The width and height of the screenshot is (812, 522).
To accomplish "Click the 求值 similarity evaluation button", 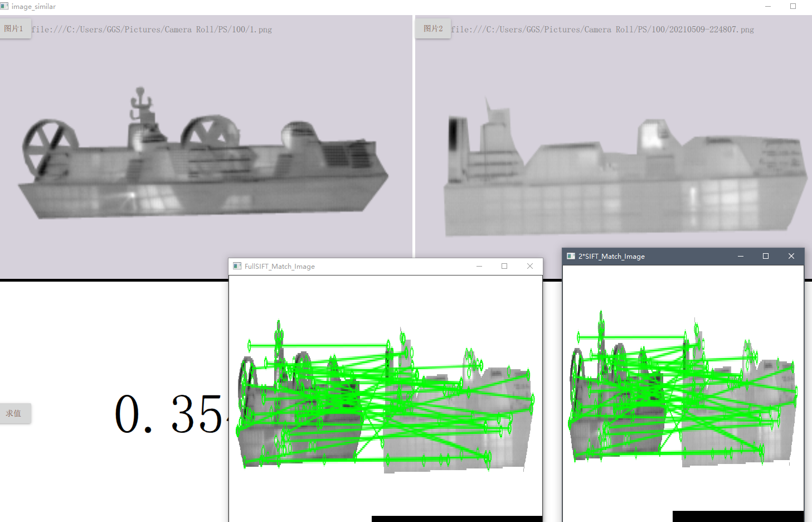I will (15, 413).
